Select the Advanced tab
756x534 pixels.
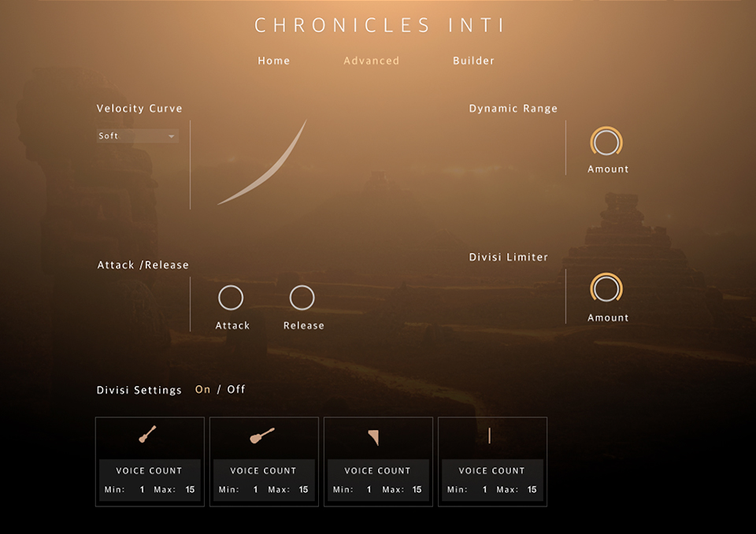pos(371,61)
